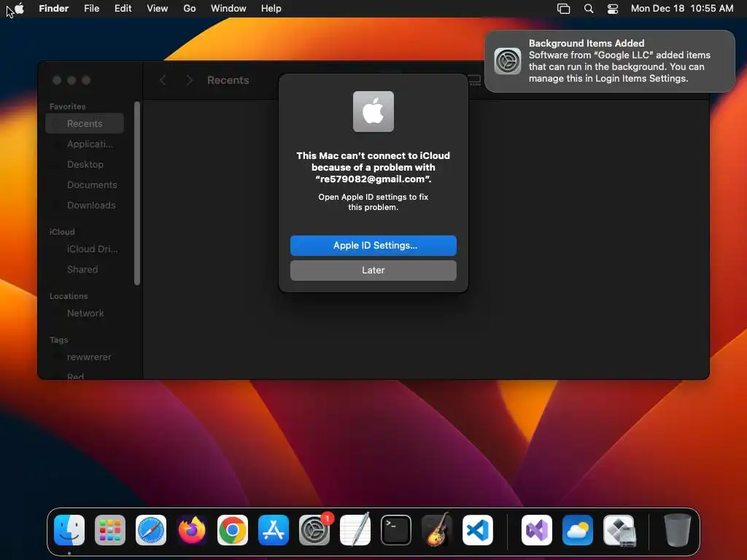Click the iCloud section header
Screen dimensions: 747x560
click(x=62, y=232)
